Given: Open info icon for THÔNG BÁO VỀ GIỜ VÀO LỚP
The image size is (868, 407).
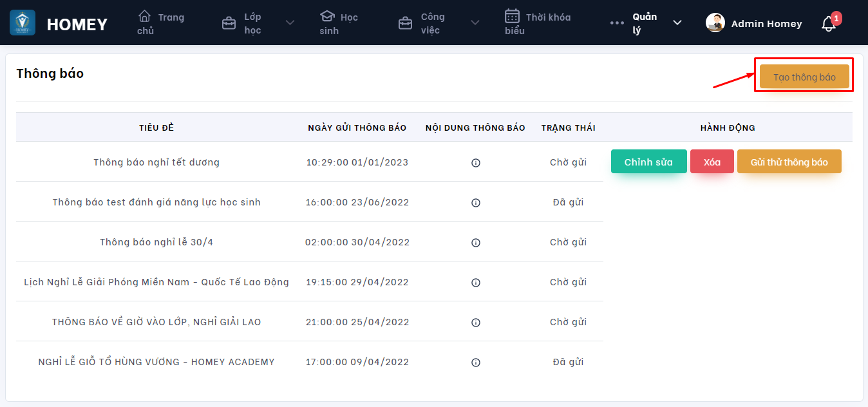Looking at the screenshot, I should 476,323.
